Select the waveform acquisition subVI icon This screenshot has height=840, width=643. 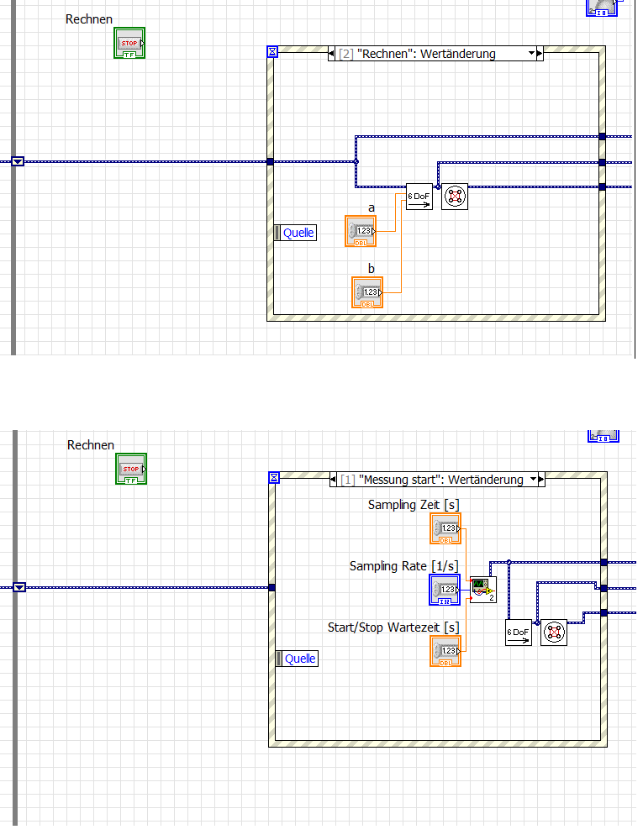[482, 590]
